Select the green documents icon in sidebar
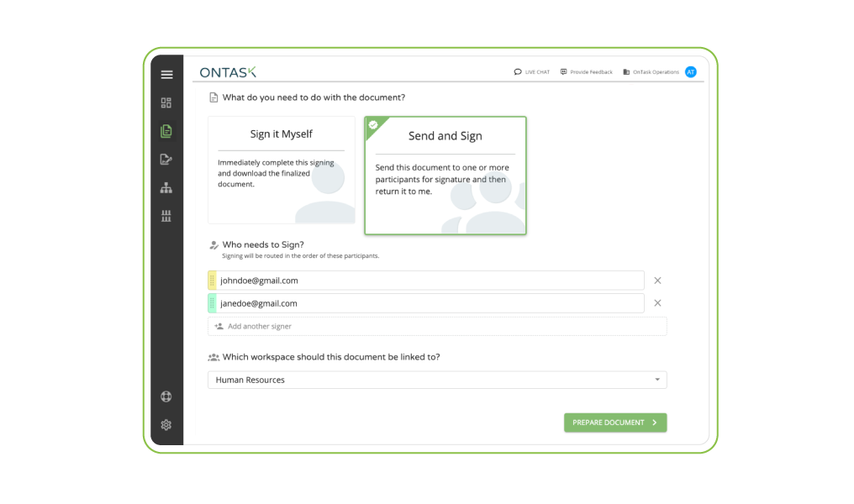Viewport: 854px width, 504px height. coord(166,131)
